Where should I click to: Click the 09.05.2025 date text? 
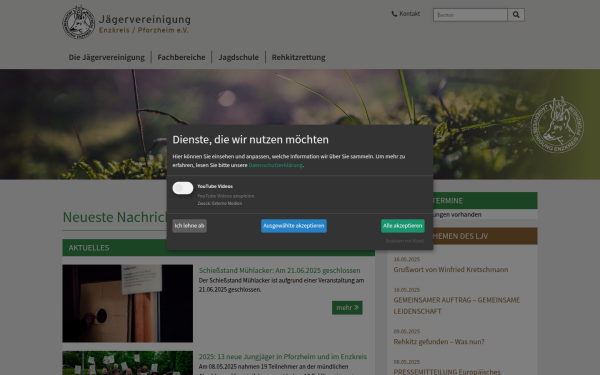point(406,331)
